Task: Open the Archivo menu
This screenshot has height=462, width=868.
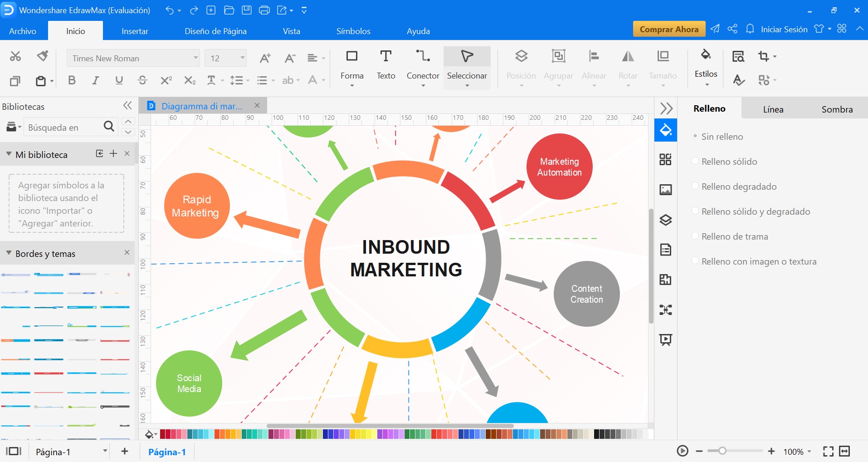Action: pos(23,31)
